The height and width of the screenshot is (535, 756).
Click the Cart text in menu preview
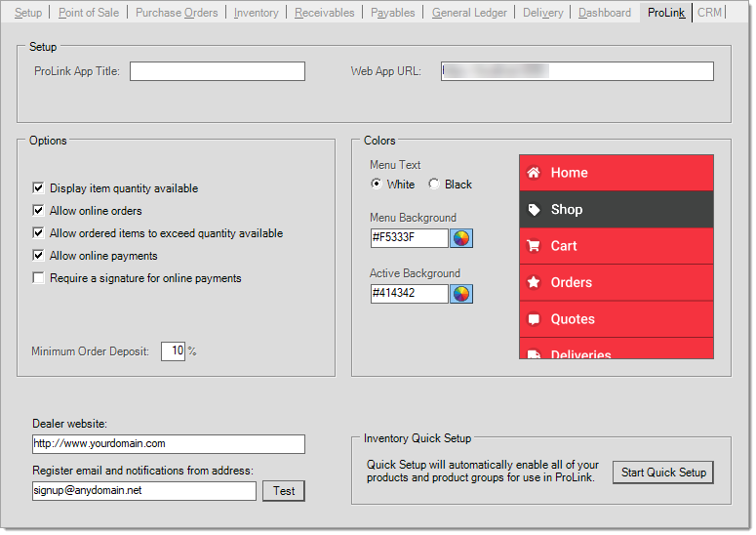[x=564, y=246]
